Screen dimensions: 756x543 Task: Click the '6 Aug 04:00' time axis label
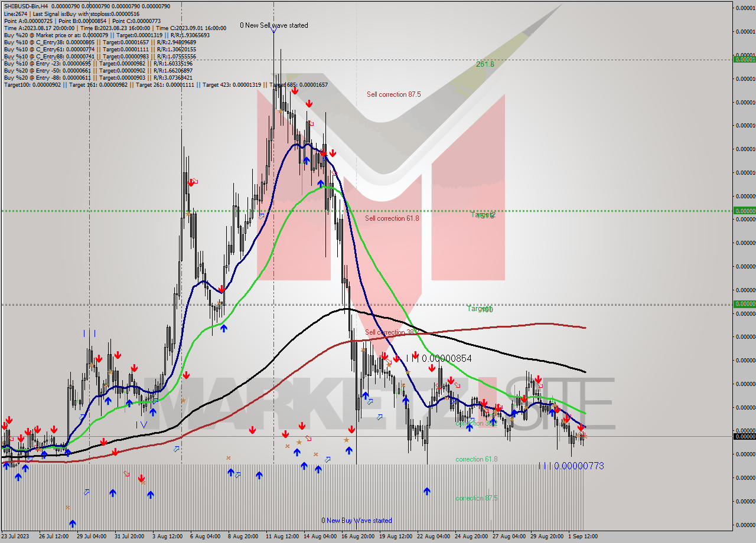point(205,537)
